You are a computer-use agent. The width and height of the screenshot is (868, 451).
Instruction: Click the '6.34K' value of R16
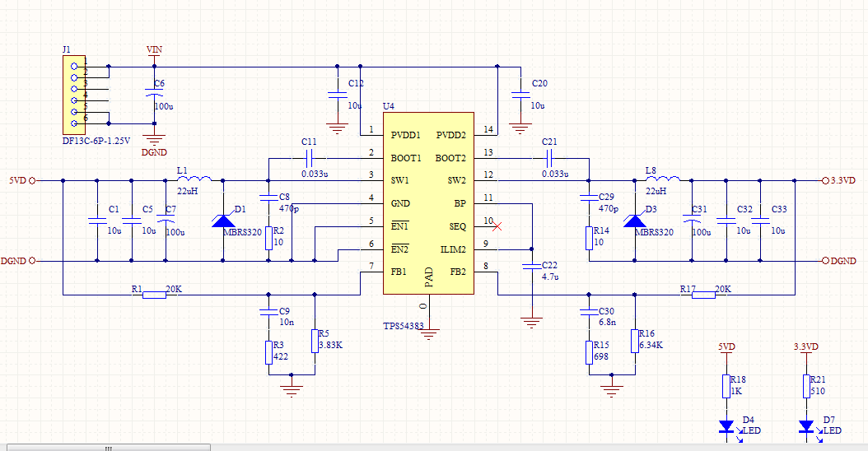tap(651, 346)
